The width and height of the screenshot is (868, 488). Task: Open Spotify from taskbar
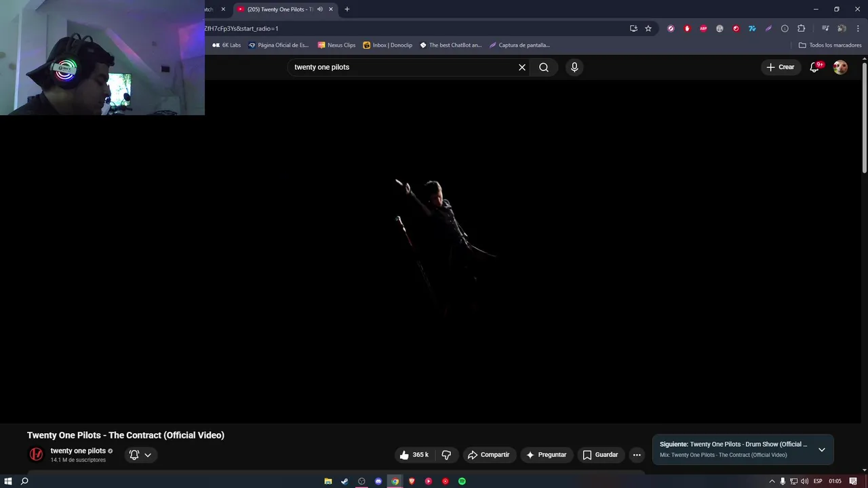click(x=462, y=481)
